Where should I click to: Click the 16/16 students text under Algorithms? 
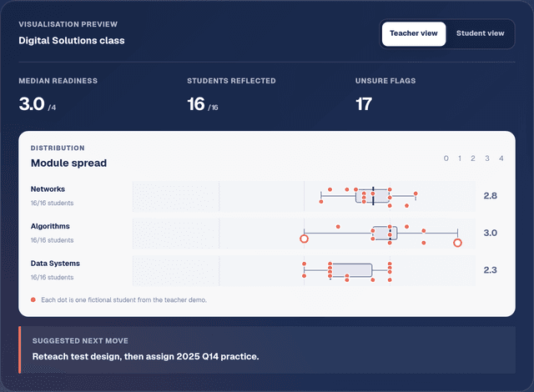pyautogui.click(x=52, y=240)
